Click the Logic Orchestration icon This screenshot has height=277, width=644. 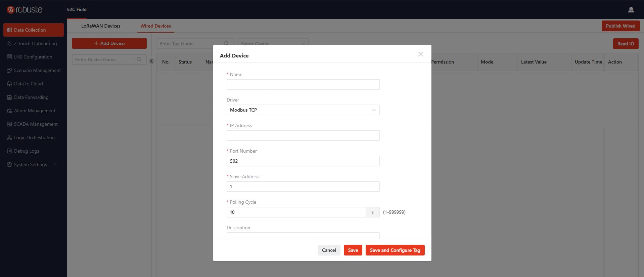(x=9, y=137)
